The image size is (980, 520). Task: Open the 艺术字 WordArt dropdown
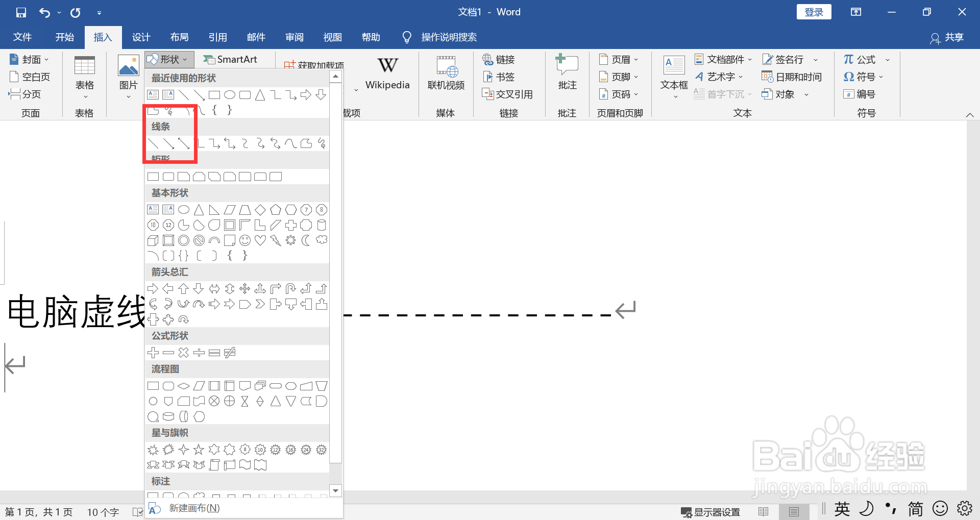(719, 77)
